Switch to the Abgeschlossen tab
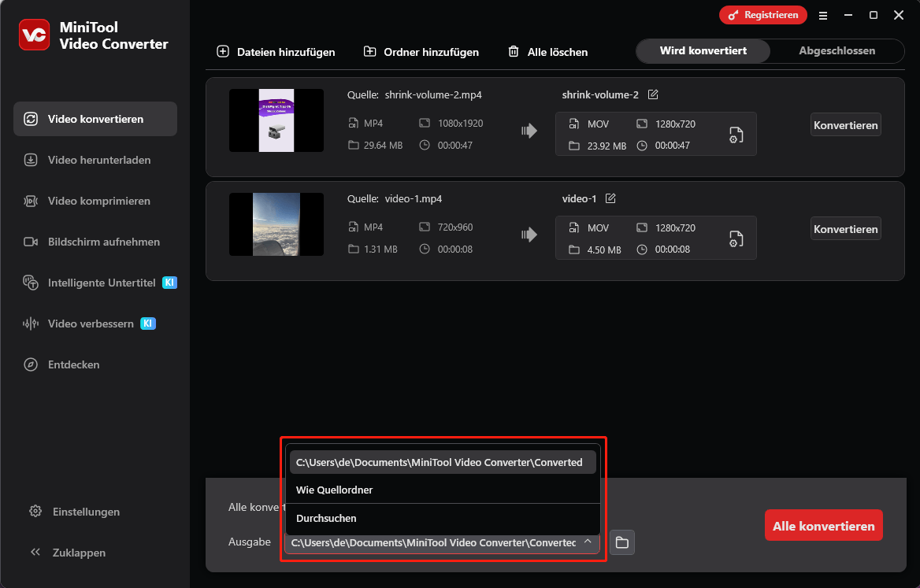 coord(837,51)
